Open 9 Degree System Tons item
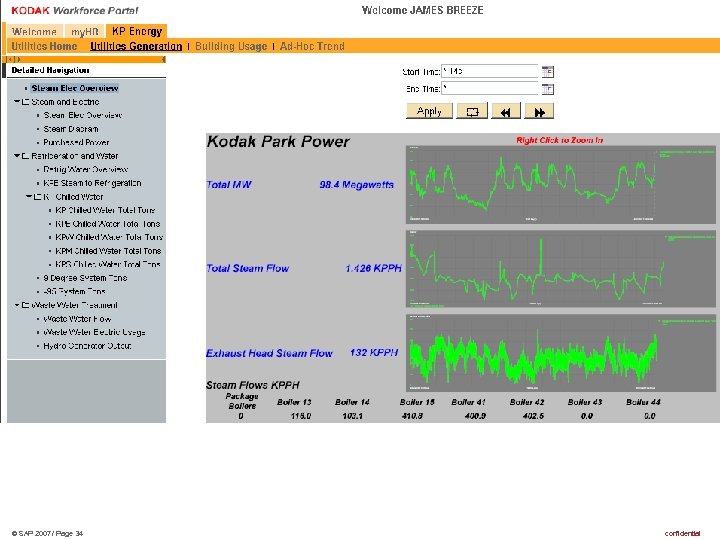 pyautogui.click(x=85, y=278)
